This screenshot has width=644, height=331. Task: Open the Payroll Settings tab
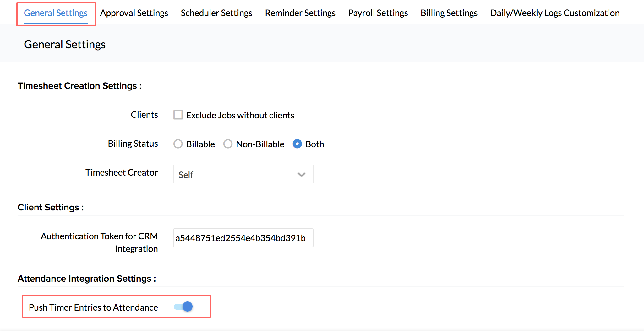pyautogui.click(x=378, y=13)
